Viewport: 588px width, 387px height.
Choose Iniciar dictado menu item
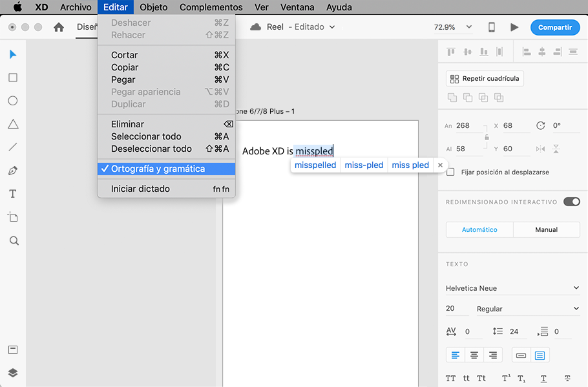point(167,189)
